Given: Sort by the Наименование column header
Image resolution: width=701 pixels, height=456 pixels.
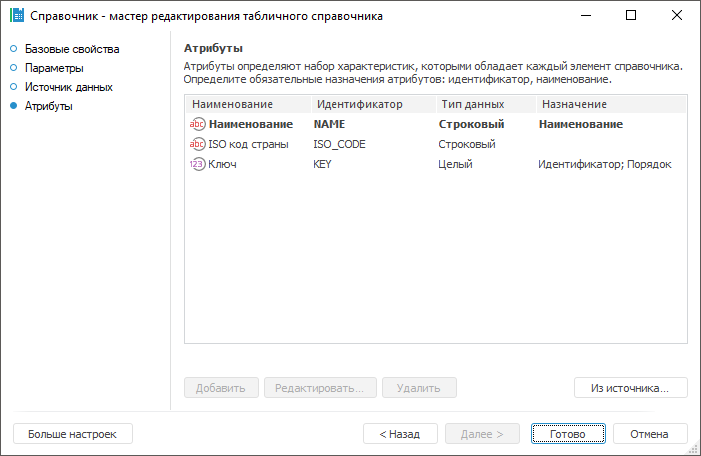Looking at the screenshot, I should pyautogui.click(x=232, y=104).
